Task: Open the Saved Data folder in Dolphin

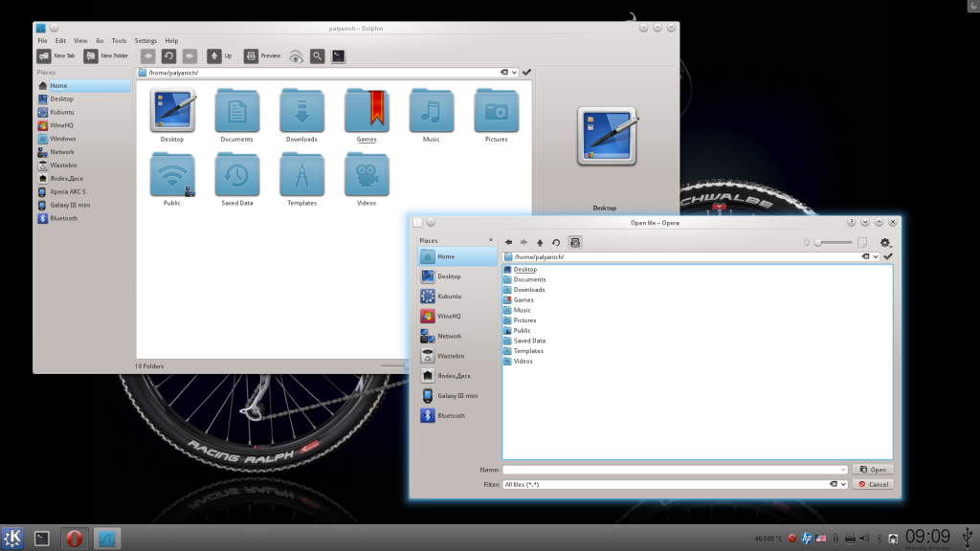Action: pyautogui.click(x=237, y=179)
